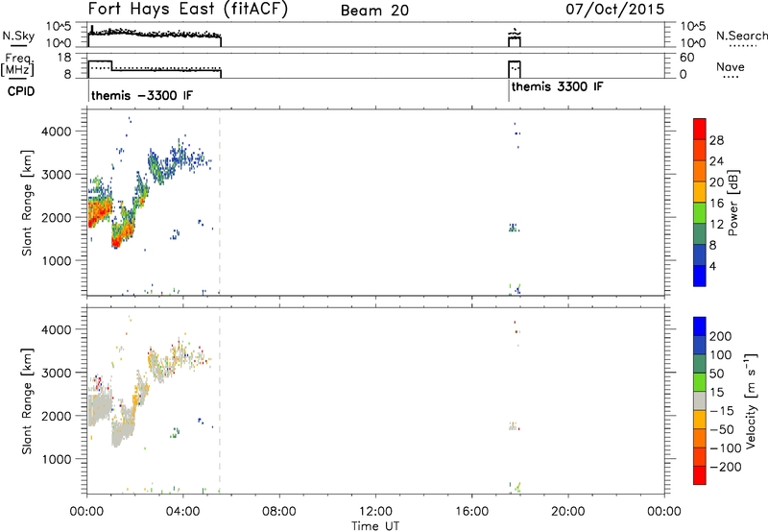Click the dashed vertical line in power panel
The width and height of the screenshot is (768, 532).
tap(220, 203)
